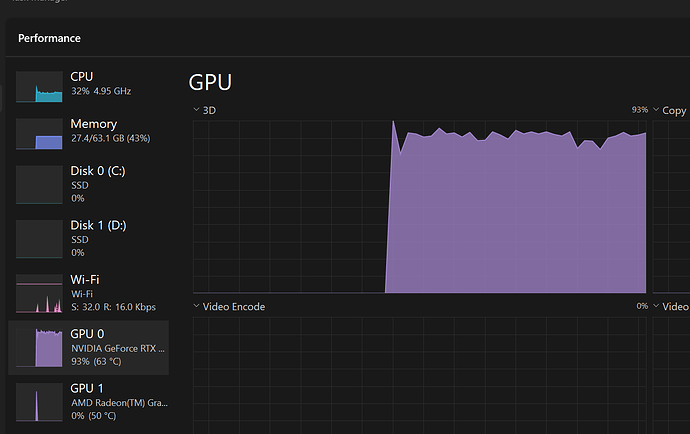Click the GPU 1 0% (50 °C) reading
Image resolution: width=690 pixels, height=434 pixels.
tap(94, 416)
